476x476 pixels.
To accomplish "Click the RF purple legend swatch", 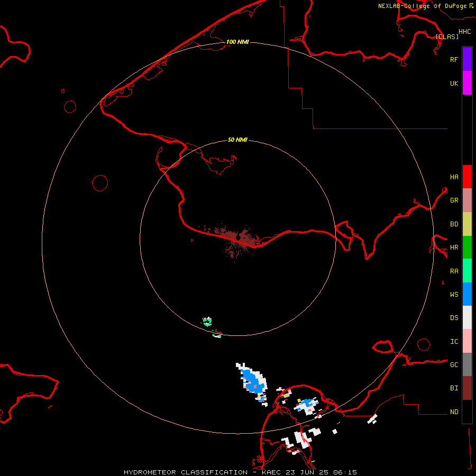I will point(467,59).
